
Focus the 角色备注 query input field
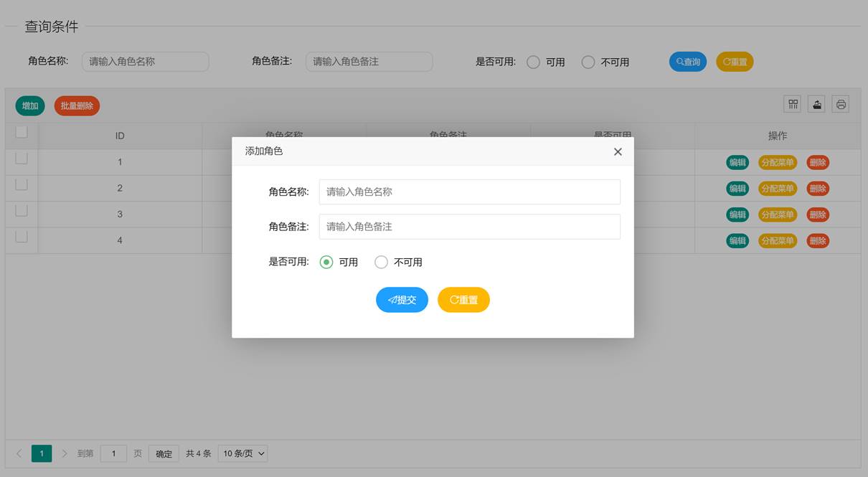369,62
